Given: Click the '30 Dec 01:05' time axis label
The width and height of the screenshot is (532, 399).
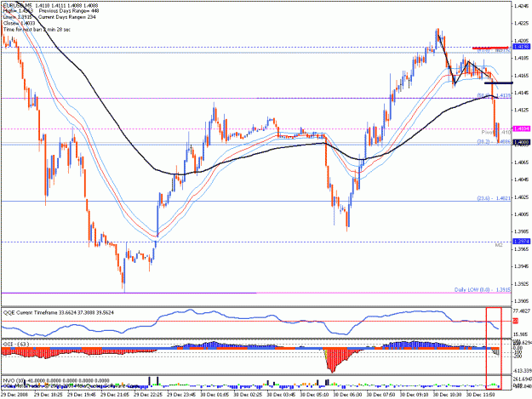Looking at the screenshot, I should point(215,395).
